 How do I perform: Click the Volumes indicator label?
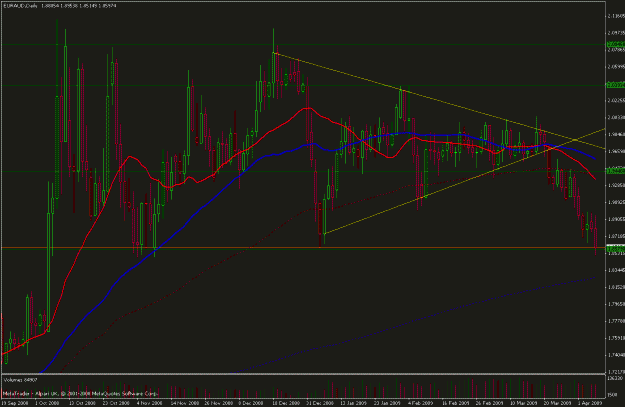20,380
